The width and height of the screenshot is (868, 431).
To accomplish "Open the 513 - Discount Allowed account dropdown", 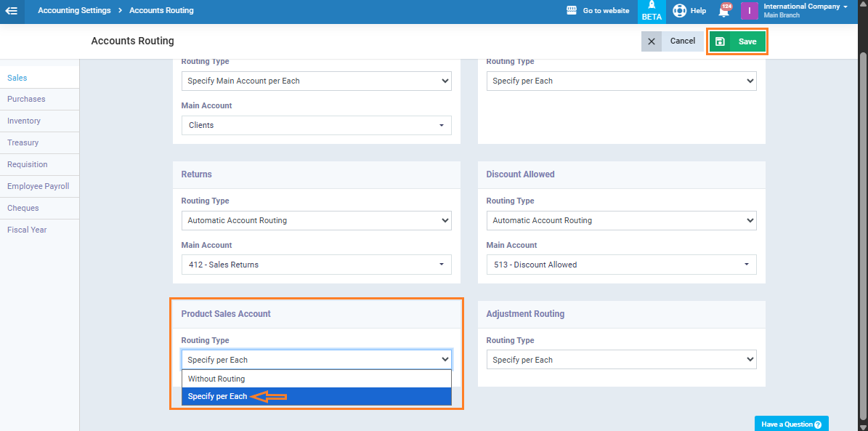I will click(621, 265).
